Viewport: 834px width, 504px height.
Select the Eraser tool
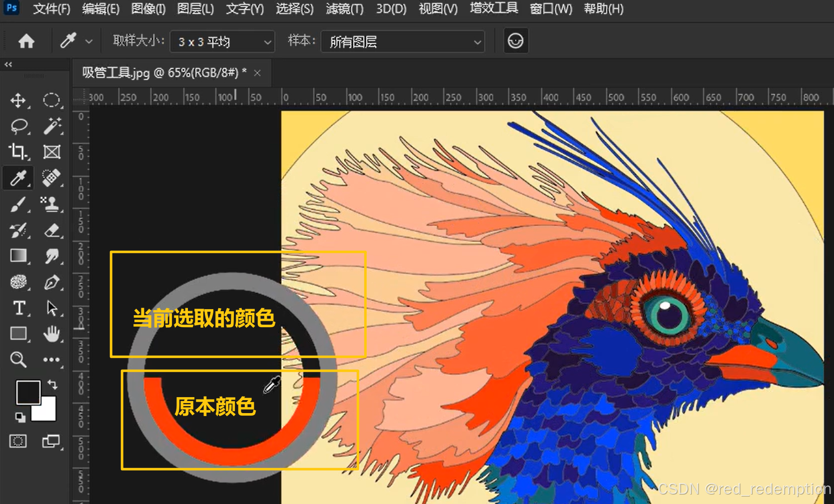(x=51, y=230)
